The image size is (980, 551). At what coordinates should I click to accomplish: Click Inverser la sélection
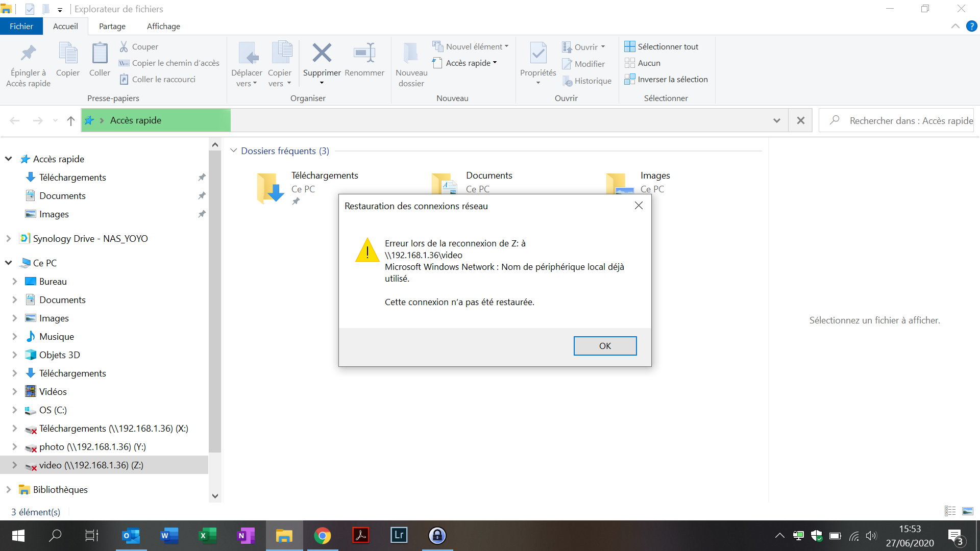click(672, 80)
